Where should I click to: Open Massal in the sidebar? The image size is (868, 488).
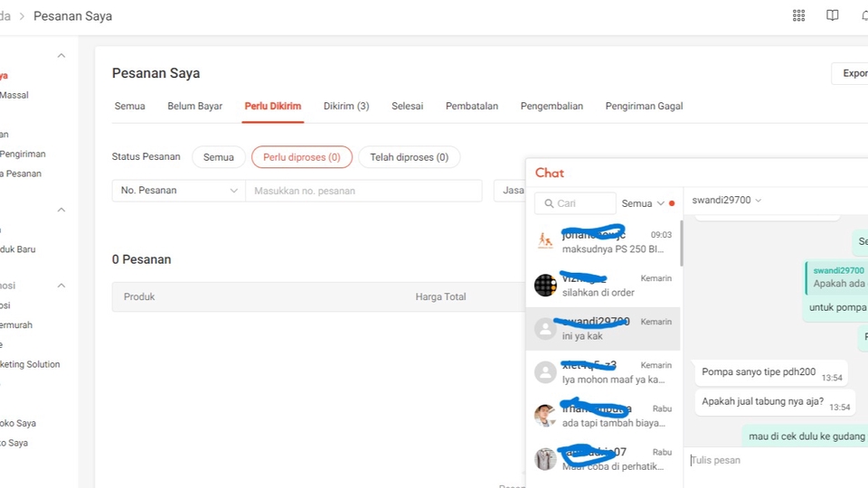pyautogui.click(x=14, y=95)
